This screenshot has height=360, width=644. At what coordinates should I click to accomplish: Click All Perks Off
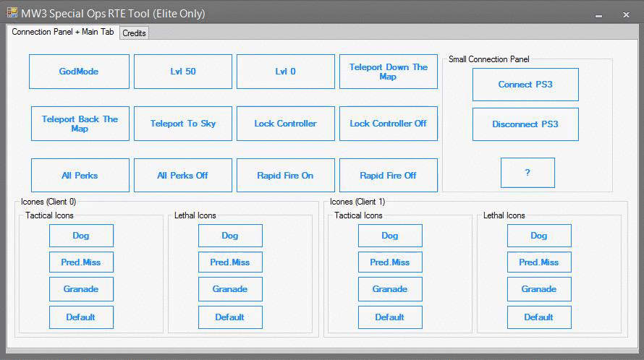pos(183,175)
